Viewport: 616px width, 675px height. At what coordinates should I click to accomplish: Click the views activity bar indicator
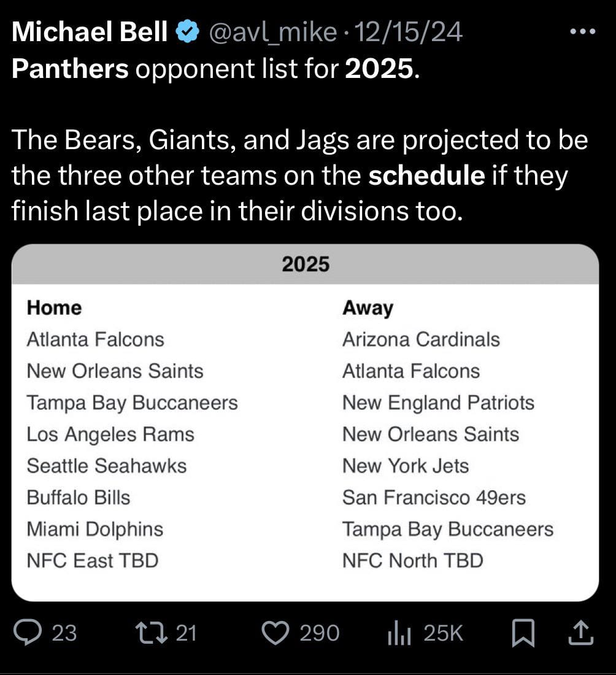(x=400, y=633)
